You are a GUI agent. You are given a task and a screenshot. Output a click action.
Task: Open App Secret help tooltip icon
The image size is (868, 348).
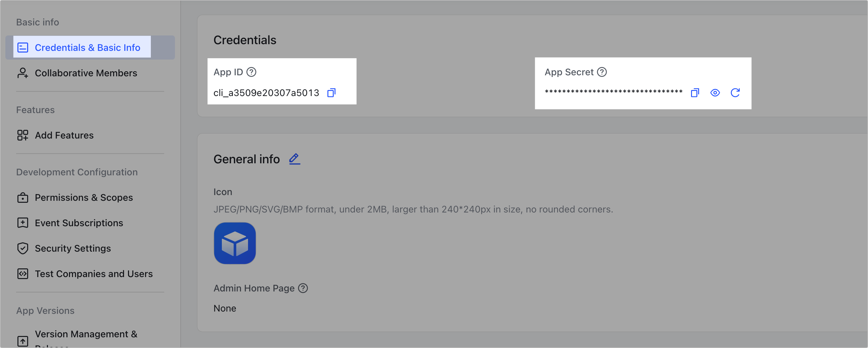click(602, 72)
